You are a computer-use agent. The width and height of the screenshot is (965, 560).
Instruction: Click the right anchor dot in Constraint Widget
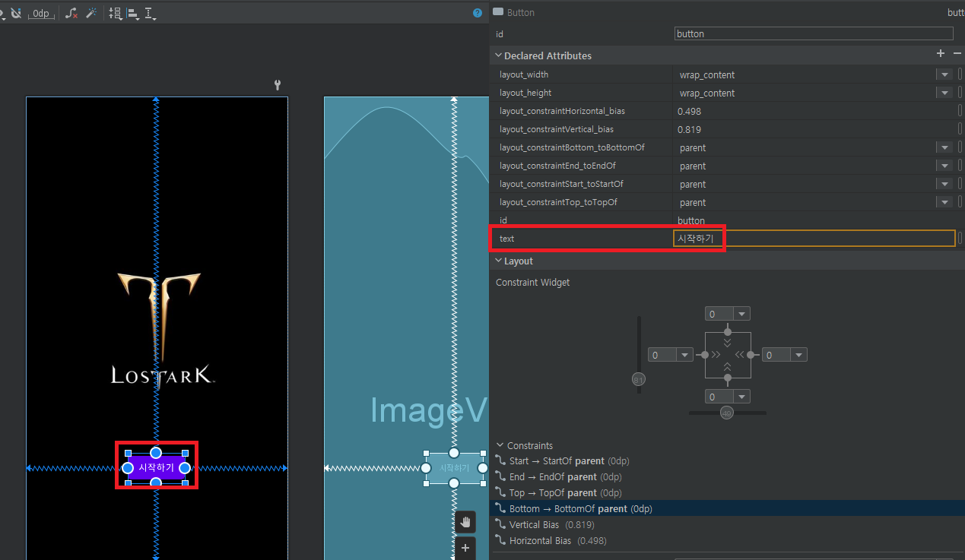(x=751, y=355)
